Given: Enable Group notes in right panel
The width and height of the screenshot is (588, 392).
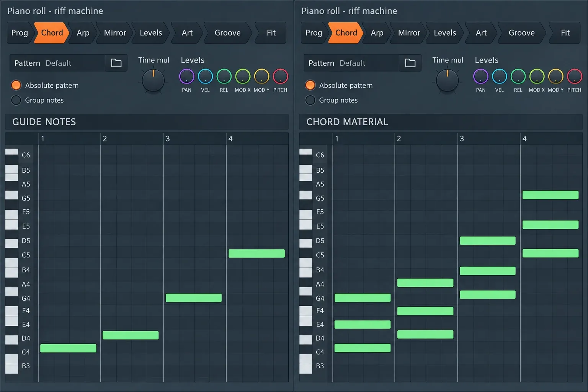Looking at the screenshot, I should click(310, 100).
